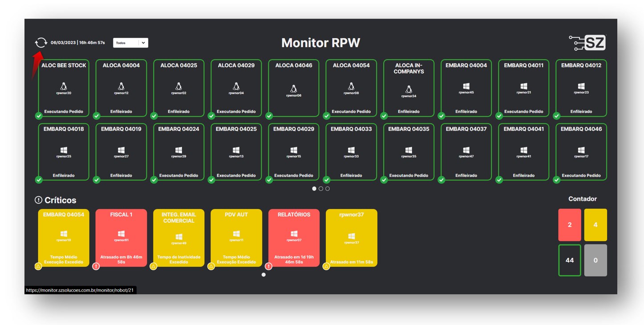Click the yellow counter box showing 4

tap(595, 225)
